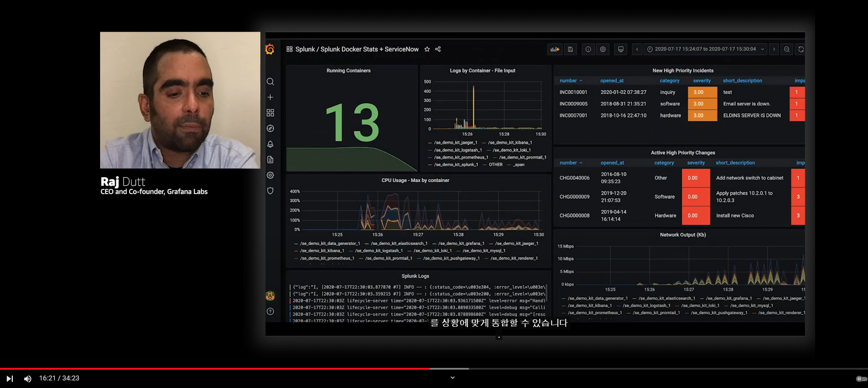Expand the video player chevron
Image resolution: width=868 pixels, height=388 pixels.
[453, 377]
